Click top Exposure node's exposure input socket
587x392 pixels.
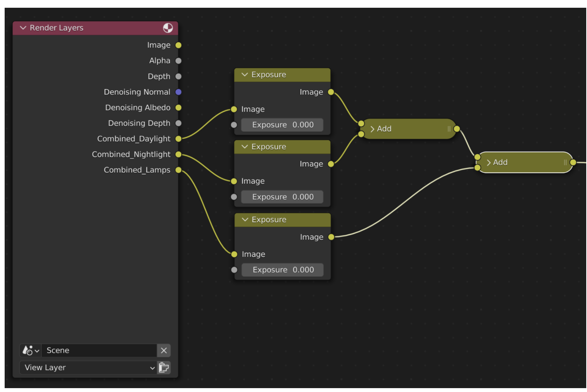pyautogui.click(x=234, y=125)
